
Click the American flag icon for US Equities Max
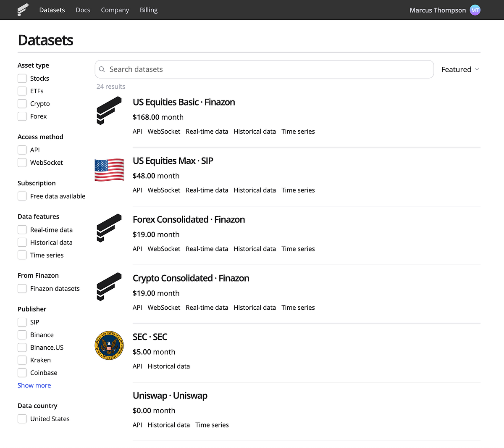point(109,170)
